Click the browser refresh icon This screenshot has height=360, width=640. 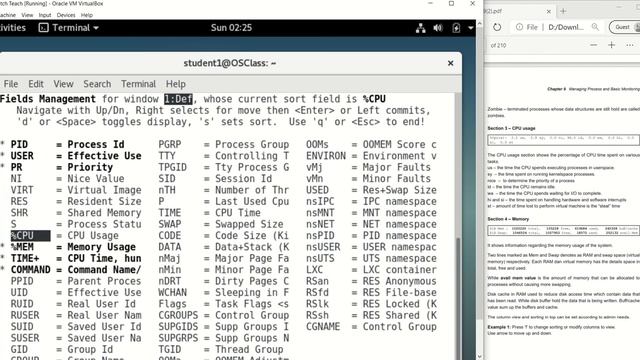[497, 27]
